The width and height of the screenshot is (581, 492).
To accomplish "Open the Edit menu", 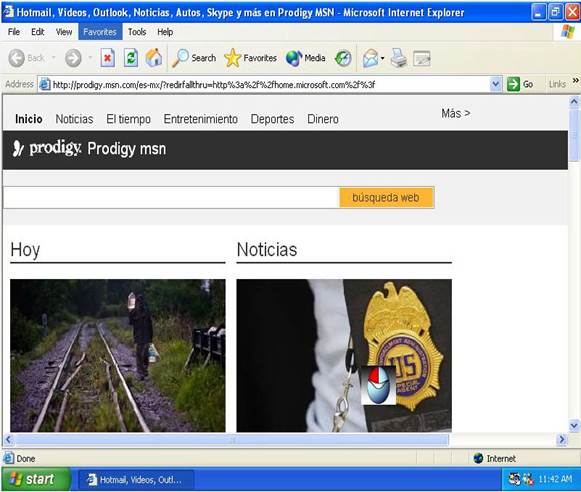I will point(38,32).
